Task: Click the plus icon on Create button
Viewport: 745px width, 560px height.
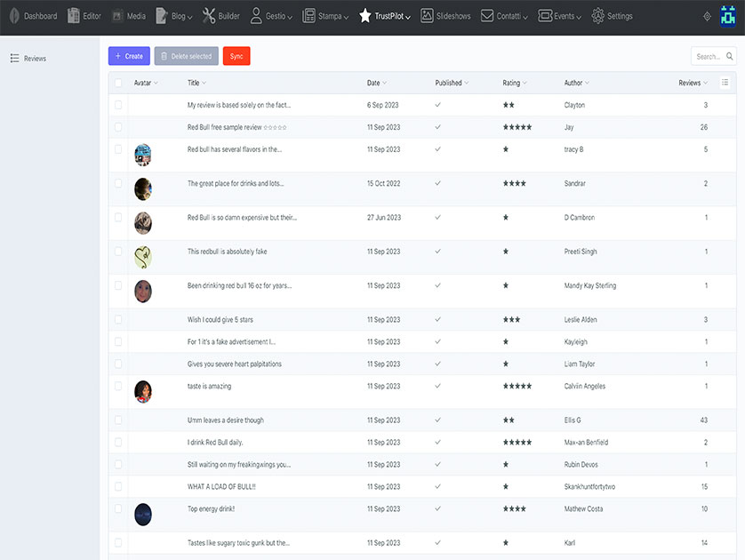Action: [118, 56]
